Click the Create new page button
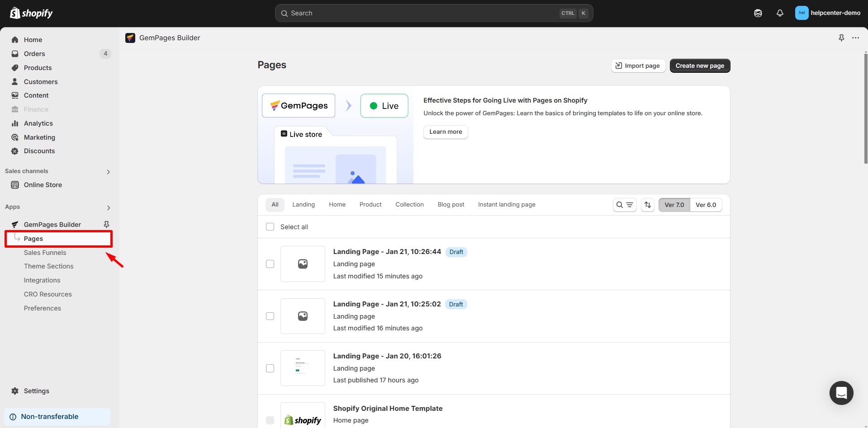The width and height of the screenshot is (868, 428). (x=700, y=66)
